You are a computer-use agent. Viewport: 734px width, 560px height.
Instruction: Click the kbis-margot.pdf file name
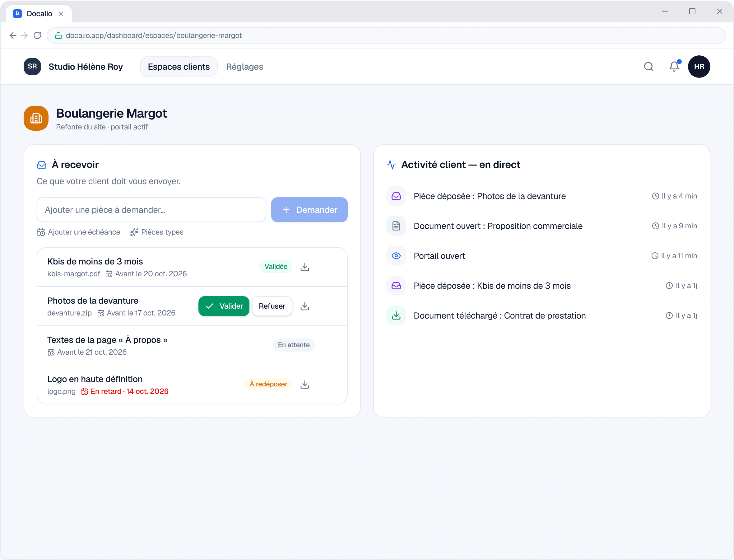click(74, 274)
